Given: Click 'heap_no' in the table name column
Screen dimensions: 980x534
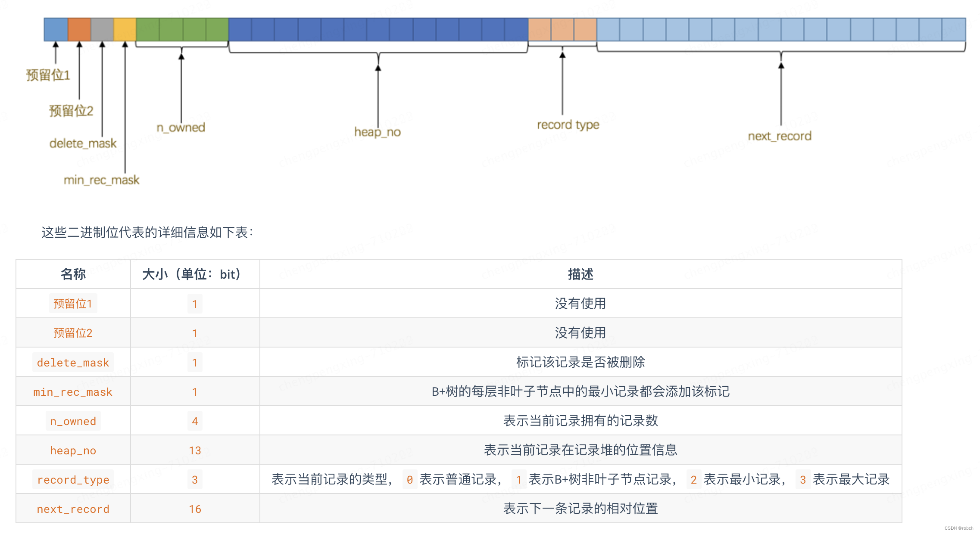Looking at the screenshot, I should 73,450.
